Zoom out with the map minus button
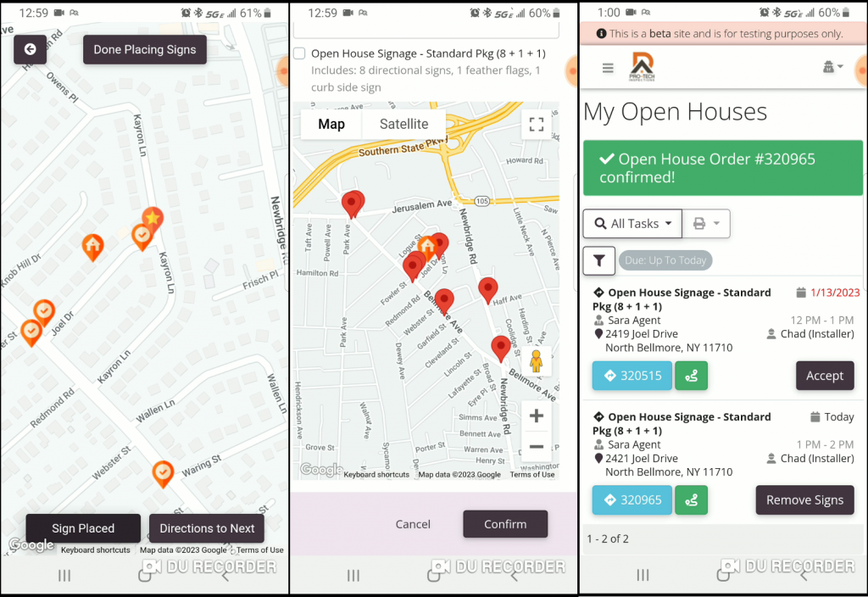 click(536, 447)
